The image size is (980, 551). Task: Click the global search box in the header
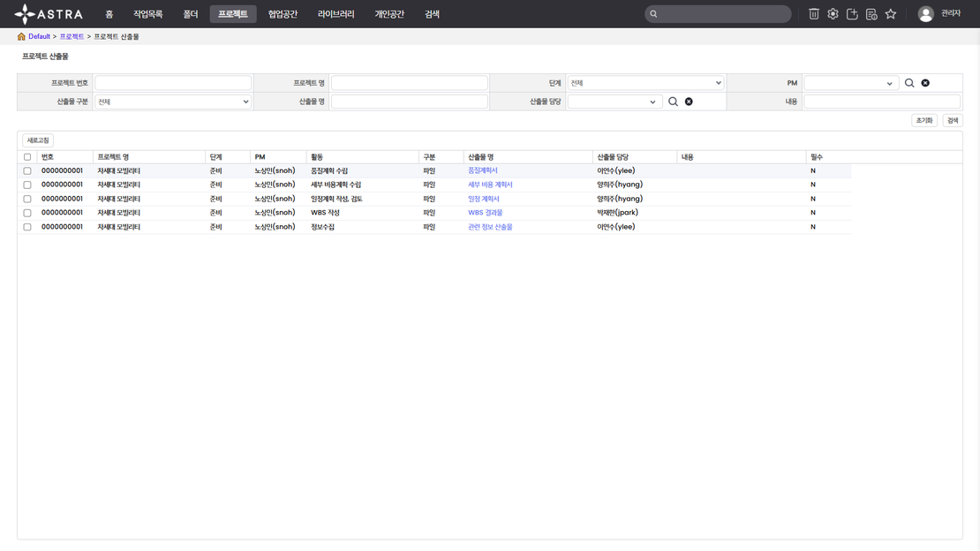point(718,14)
